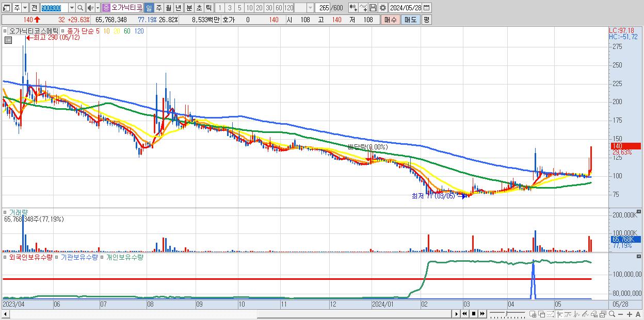The width and height of the screenshot is (644, 320).
Task: Select the 10 interval button
Action: pos(250,8)
